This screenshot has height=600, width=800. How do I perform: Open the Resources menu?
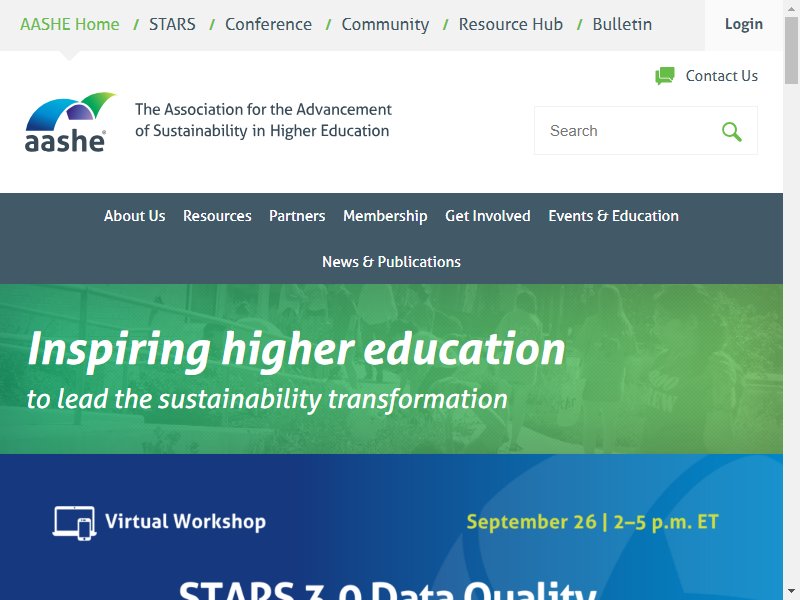(217, 216)
